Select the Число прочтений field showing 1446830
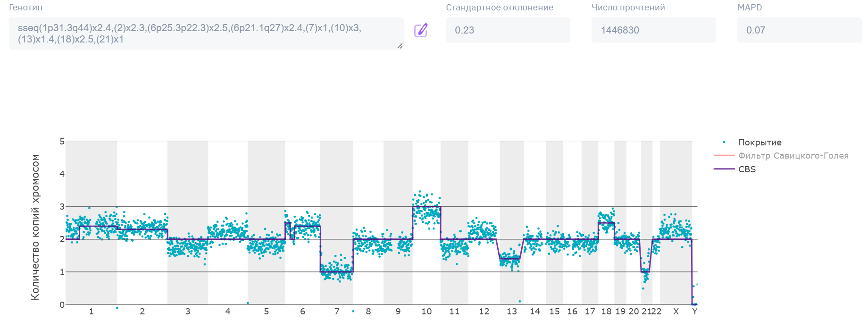 point(653,30)
